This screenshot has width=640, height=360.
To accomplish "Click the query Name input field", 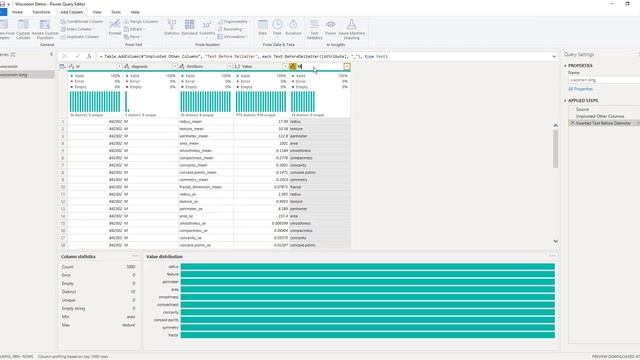I will (x=604, y=80).
